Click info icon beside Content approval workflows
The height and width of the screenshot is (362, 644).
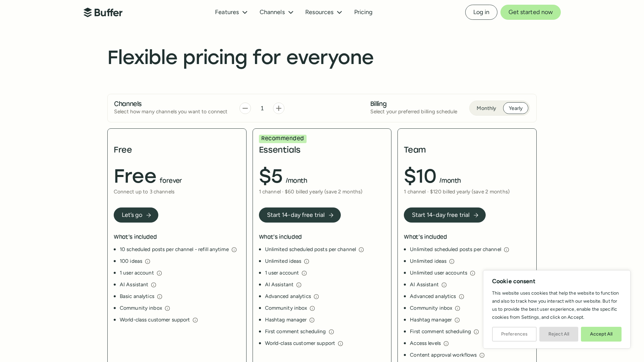pyautogui.click(x=482, y=355)
